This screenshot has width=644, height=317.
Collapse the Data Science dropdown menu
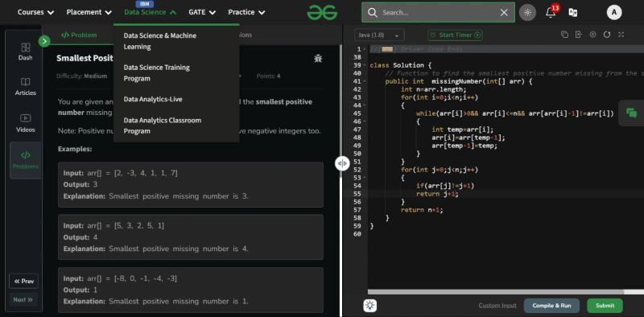[151, 12]
